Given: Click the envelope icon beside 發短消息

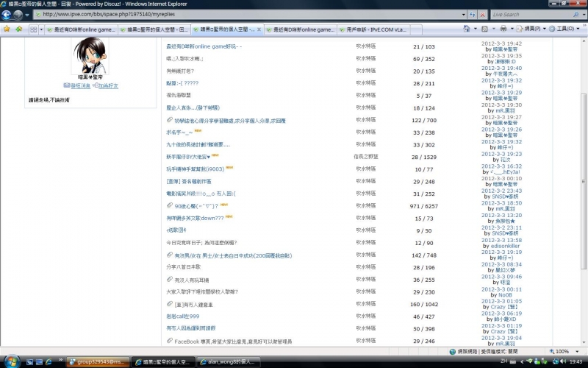Looking at the screenshot, I should pyautogui.click(x=67, y=85).
